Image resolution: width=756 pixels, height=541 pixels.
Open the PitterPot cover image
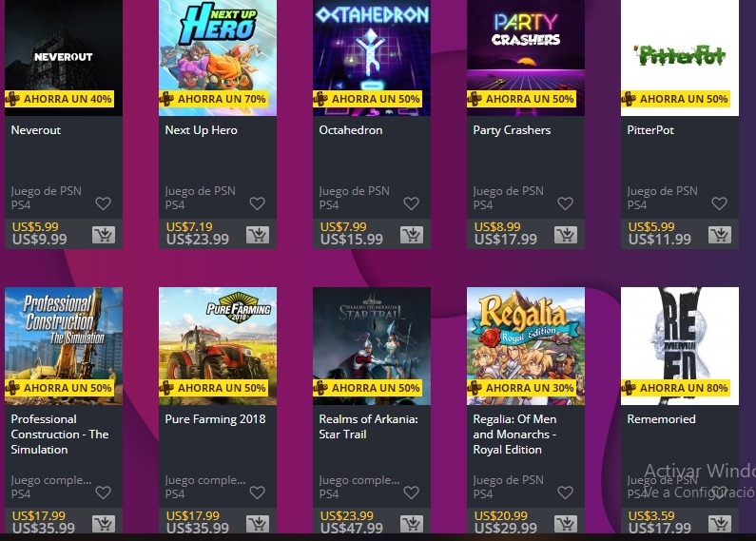pyautogui.click(x=680, y=58)
